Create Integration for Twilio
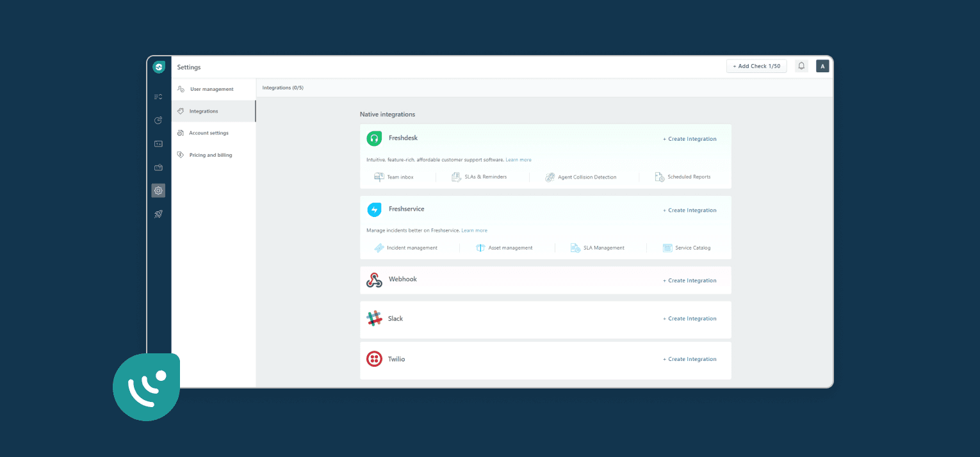 pyautogui.click(x=690, y=359)
